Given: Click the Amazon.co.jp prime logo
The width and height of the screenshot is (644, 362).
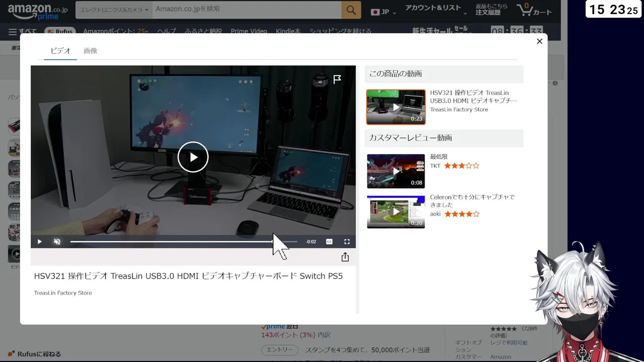Looking at the screenshot, I should pyautogui.click(x=38, y=12).
